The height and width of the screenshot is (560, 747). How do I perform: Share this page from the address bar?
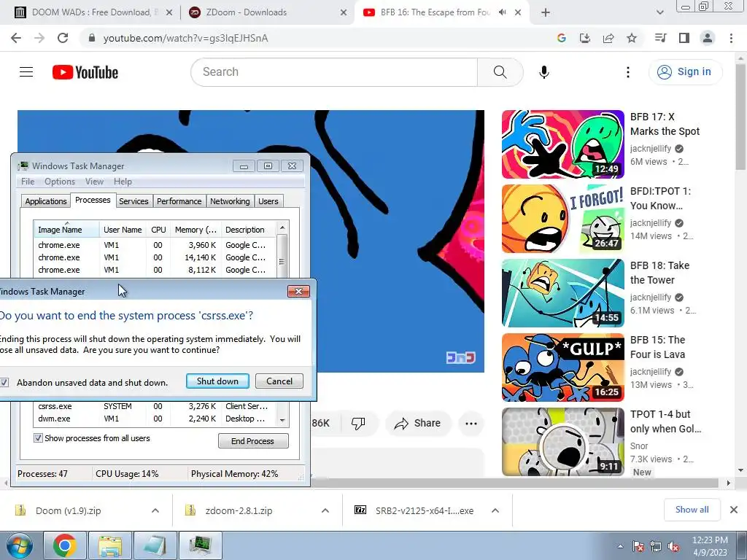point(608,38)
